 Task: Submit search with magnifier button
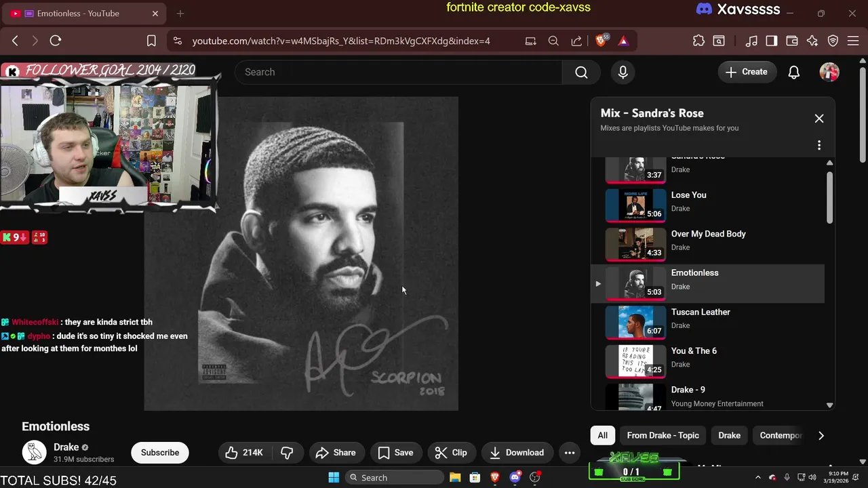coord(581,72)
